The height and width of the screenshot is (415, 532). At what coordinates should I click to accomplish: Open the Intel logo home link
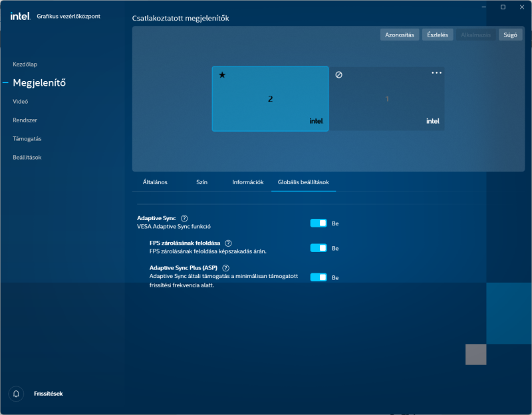tap(20, 16)
